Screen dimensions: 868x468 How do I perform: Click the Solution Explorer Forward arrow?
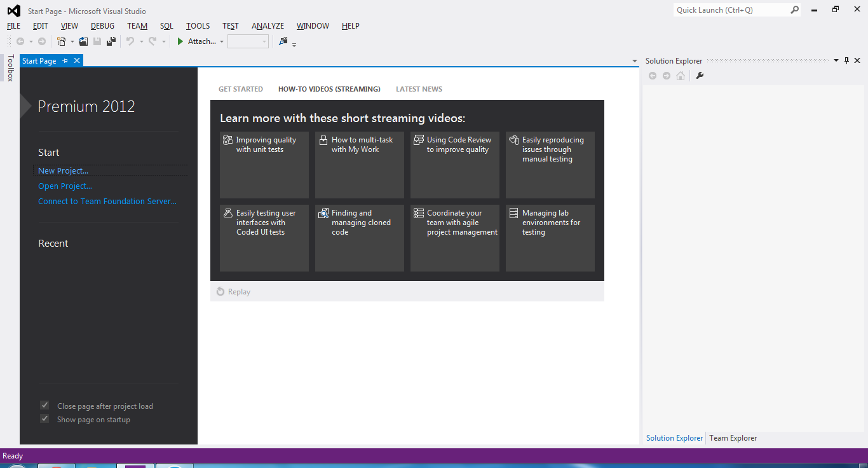coord(667,76)
